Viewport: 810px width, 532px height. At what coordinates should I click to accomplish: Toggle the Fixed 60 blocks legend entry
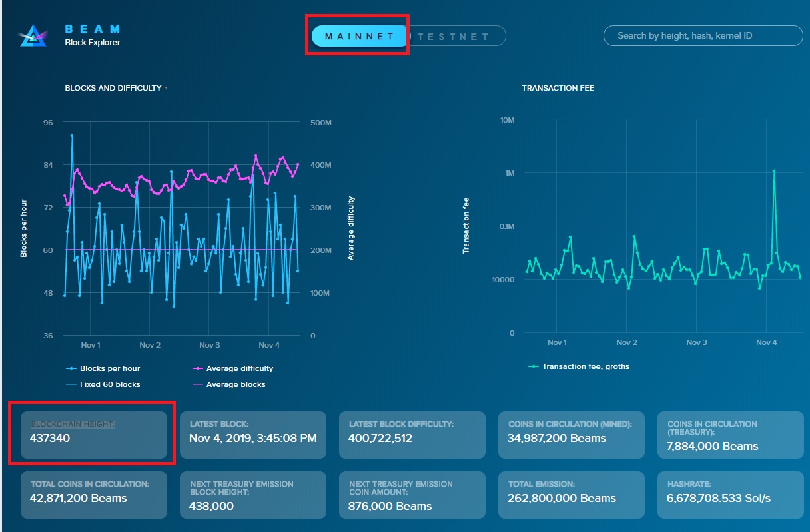pos(103,384)
